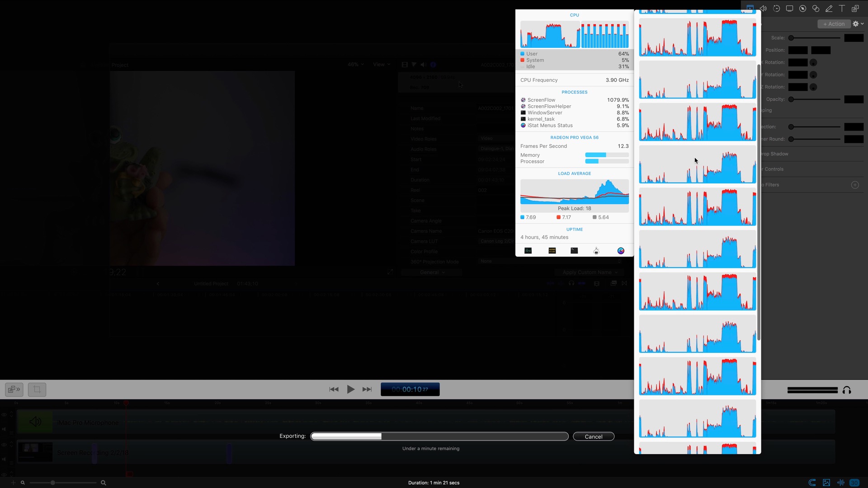
Task: Open Terminal from iStat Menus footer
Action: [574, 251]
